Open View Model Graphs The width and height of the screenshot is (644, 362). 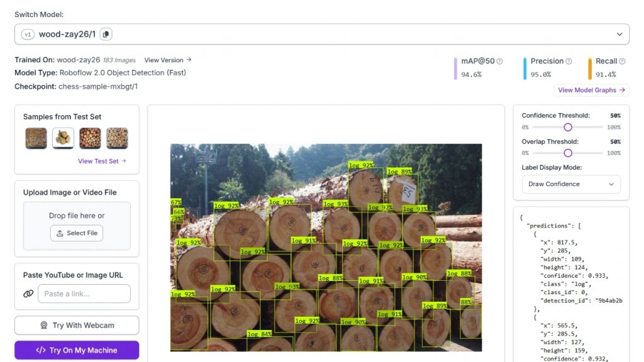[591, 90]
